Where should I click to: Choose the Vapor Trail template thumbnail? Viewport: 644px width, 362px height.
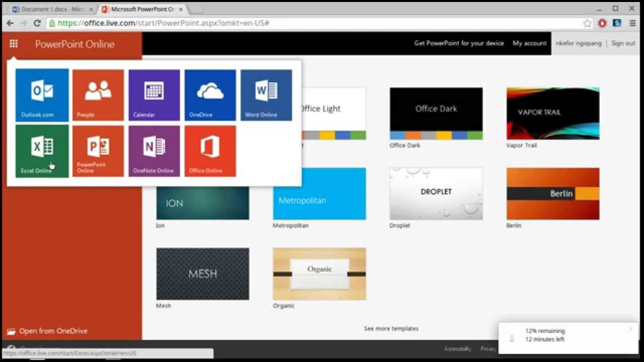point(553,114)
